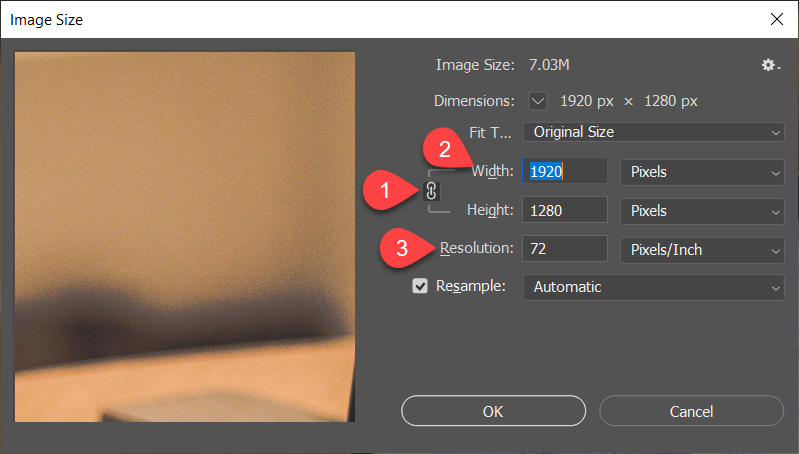
Task: Click the Width field showing 1920
Action: 565,172
